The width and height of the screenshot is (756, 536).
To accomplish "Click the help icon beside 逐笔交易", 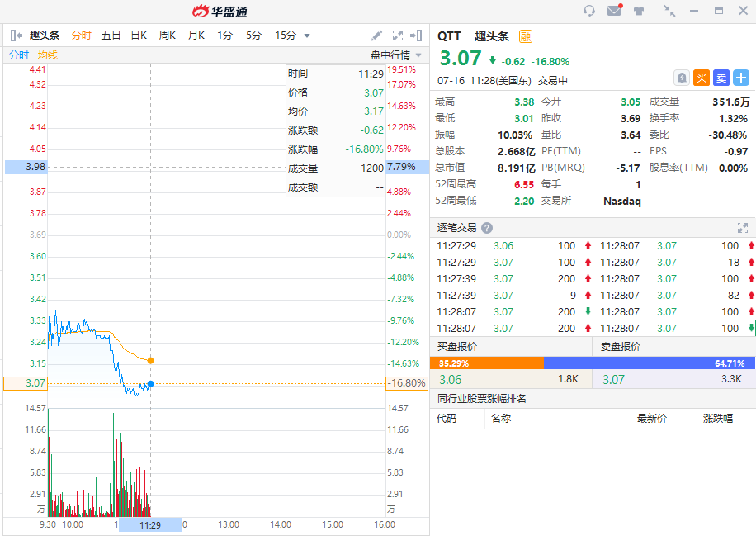I will click(x=487, y=228).
